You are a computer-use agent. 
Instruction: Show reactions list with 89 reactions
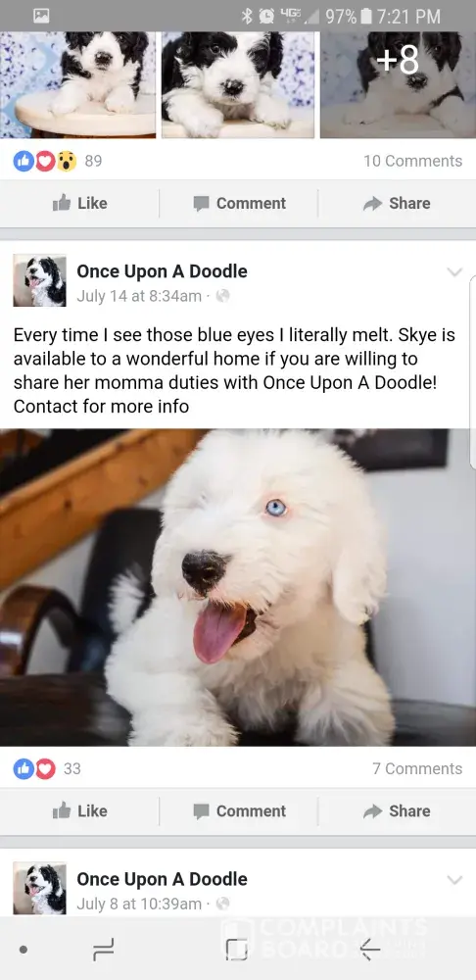coord(58,161)
